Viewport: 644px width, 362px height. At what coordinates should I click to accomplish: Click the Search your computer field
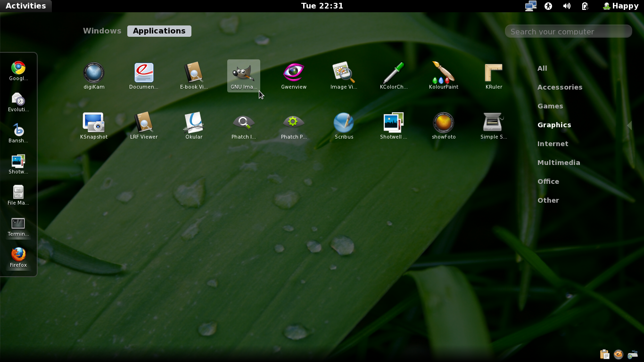tap(568, 32)
